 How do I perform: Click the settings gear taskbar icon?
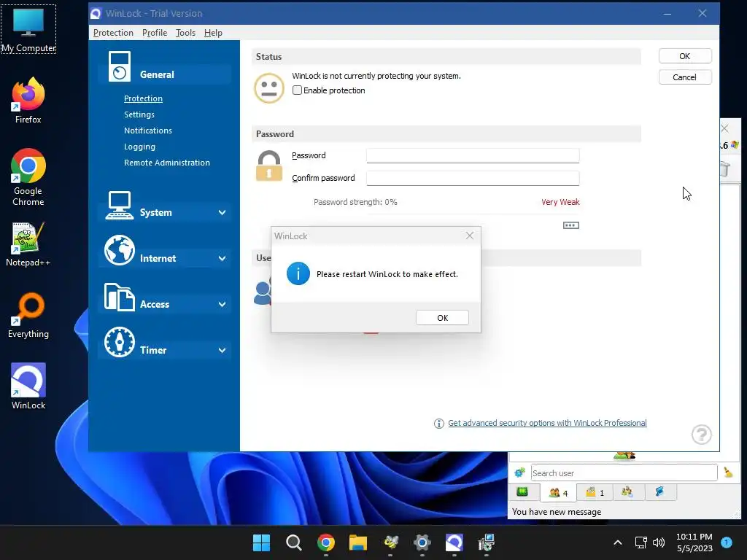click(422, 542)
